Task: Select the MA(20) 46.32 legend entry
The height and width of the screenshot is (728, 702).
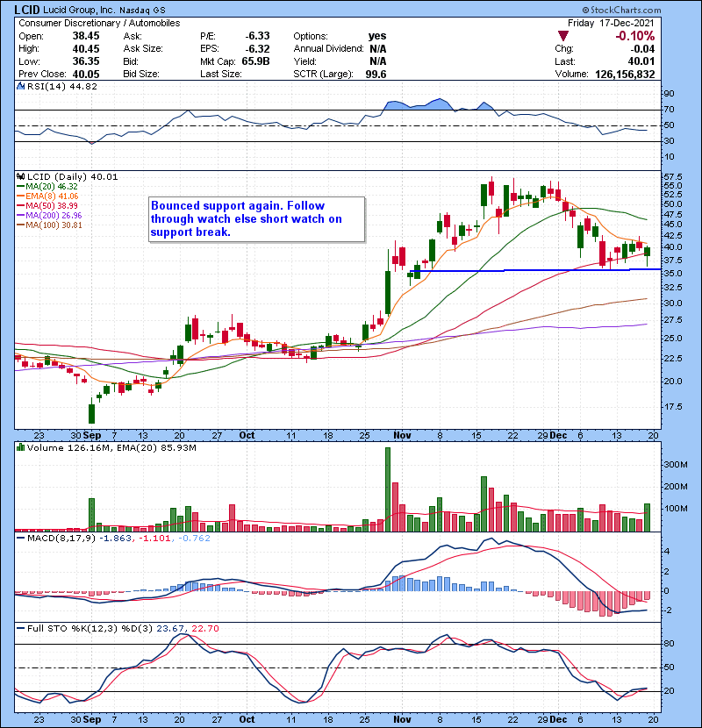Action: click(47, 186)
